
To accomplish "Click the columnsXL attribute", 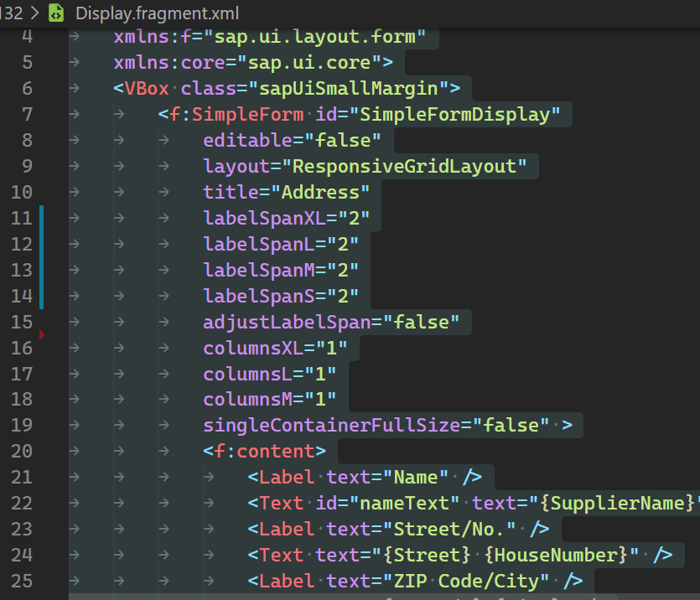I will tap(253, 348).
